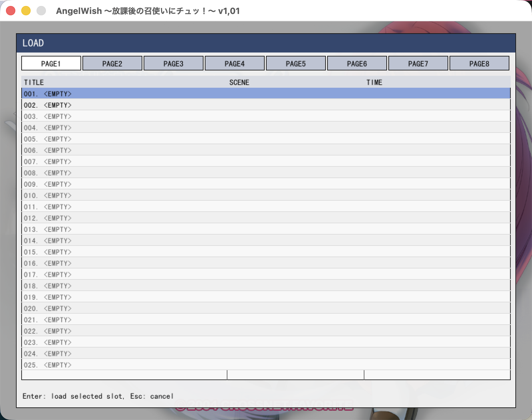
Task: Show the PAGE6 save slots
Action: point(357,63)
